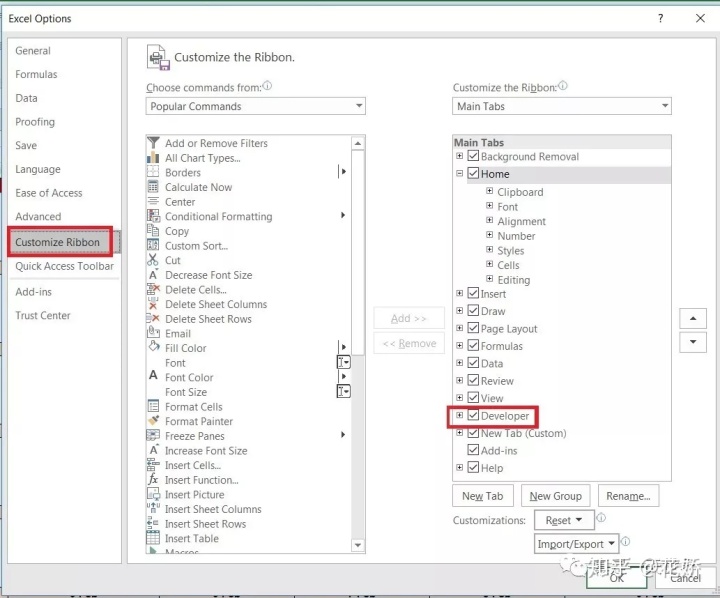720x598 pixels.
Task: Click the Calculate Now calculator icon
Action: click(153, 187)
